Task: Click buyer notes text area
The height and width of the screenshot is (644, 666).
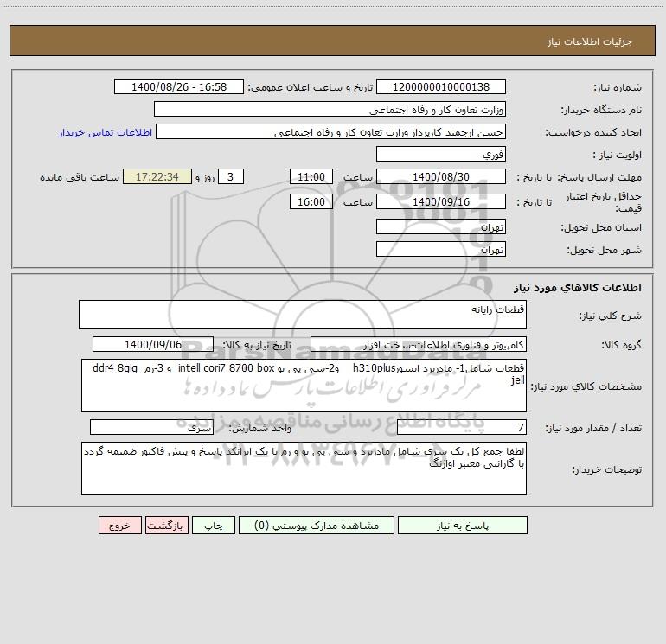Action: [304, 469]
